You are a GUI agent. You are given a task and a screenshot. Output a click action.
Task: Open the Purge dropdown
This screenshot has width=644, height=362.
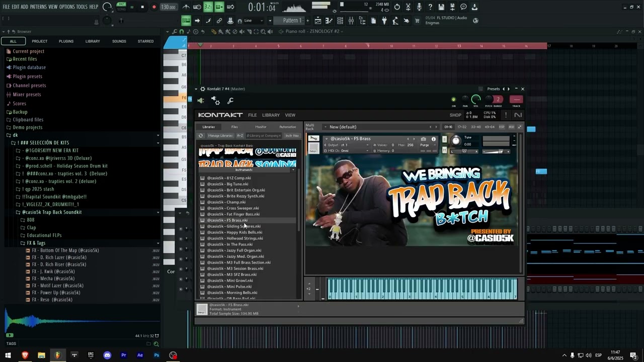coord(427,145)
